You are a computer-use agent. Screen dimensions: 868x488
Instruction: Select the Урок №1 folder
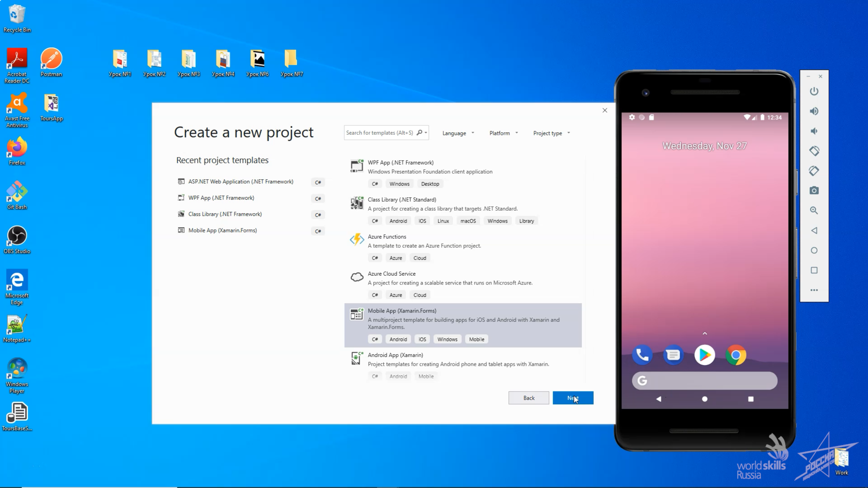coord(120,63)
